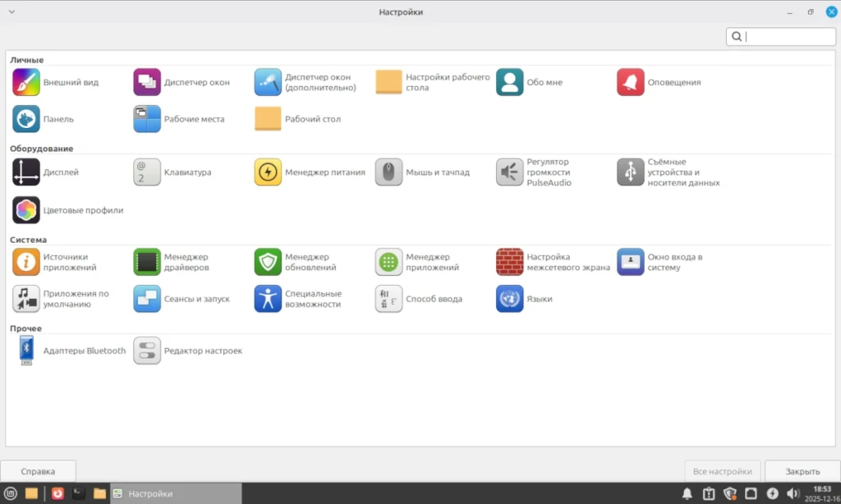Viewport: 841px width, 504px height.
Task: Click the Закрыть button
Action: [802, 471]
